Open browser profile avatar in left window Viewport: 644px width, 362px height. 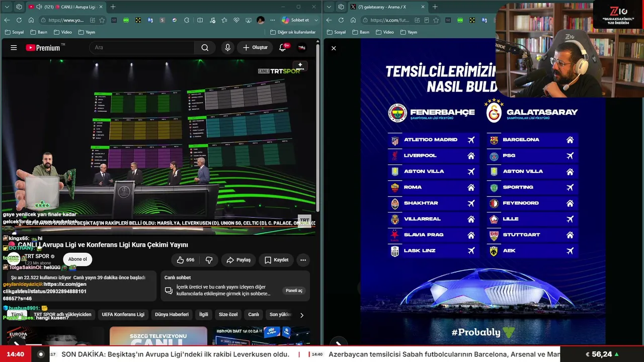[261, 20]
